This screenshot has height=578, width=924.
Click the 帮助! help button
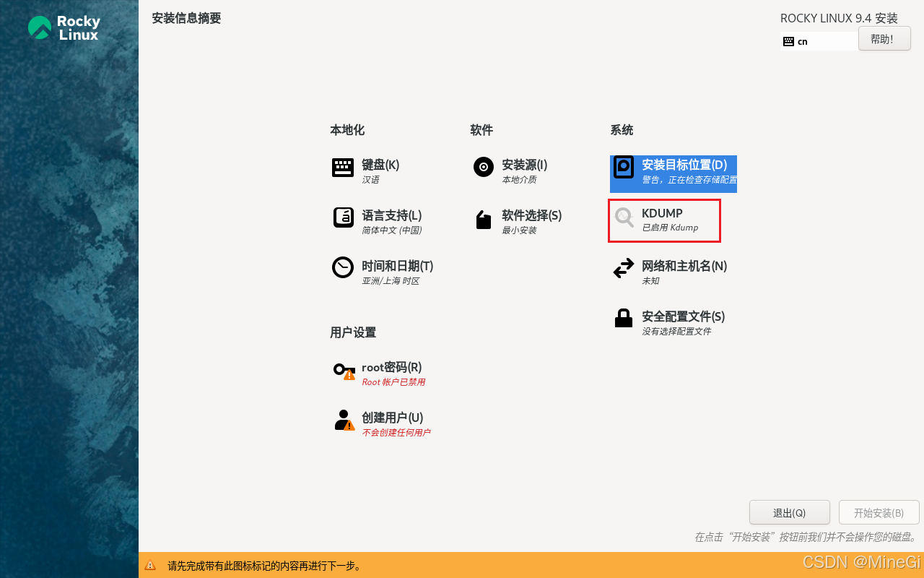(884, 39)
